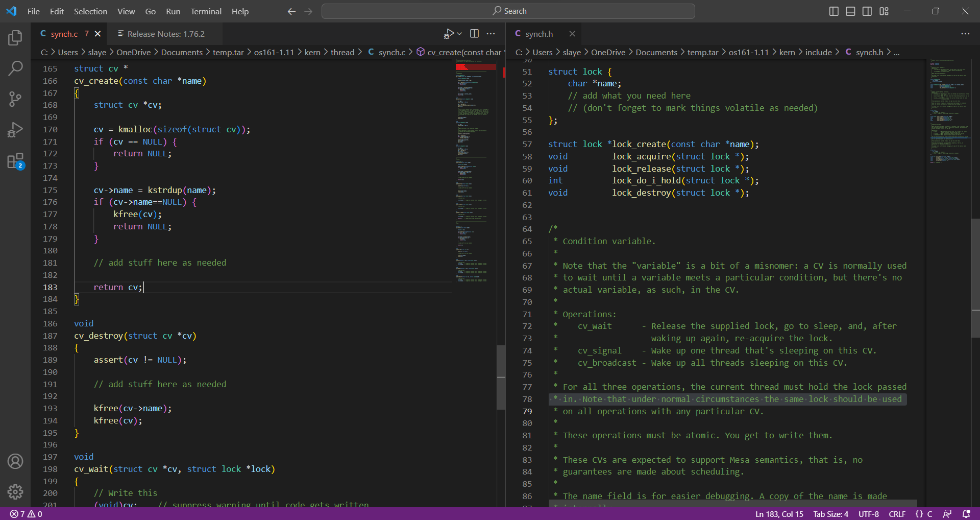Click the Tab Size: 4 indicator
Screen dimensions: 980x520
[x=830, y=514]
